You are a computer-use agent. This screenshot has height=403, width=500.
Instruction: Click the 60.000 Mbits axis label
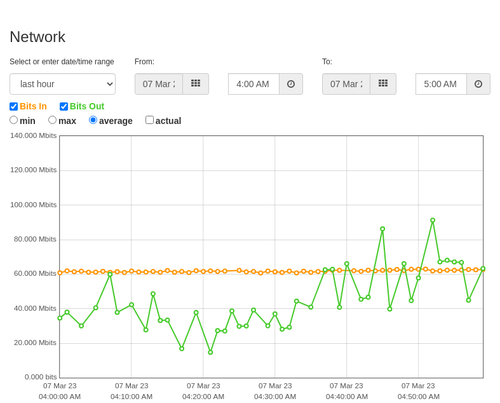click(35, 274)
